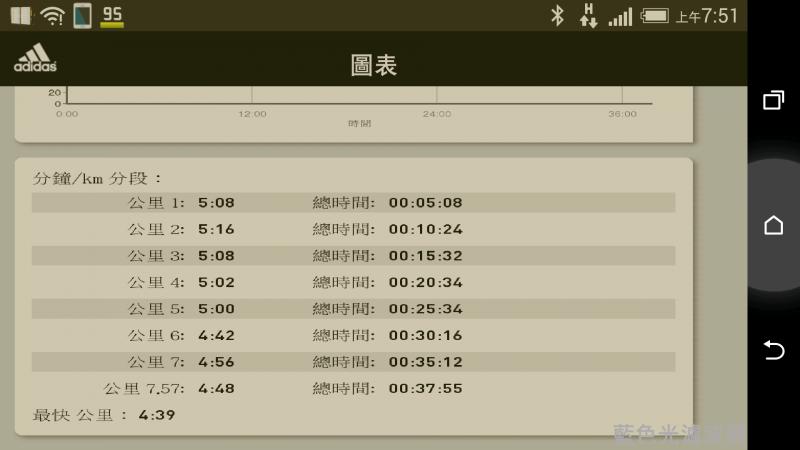The width and height of the screenshot is (800, 450).
Task: Open recent apps with the overlapping squares button
Action: click(x=773, y=100)
